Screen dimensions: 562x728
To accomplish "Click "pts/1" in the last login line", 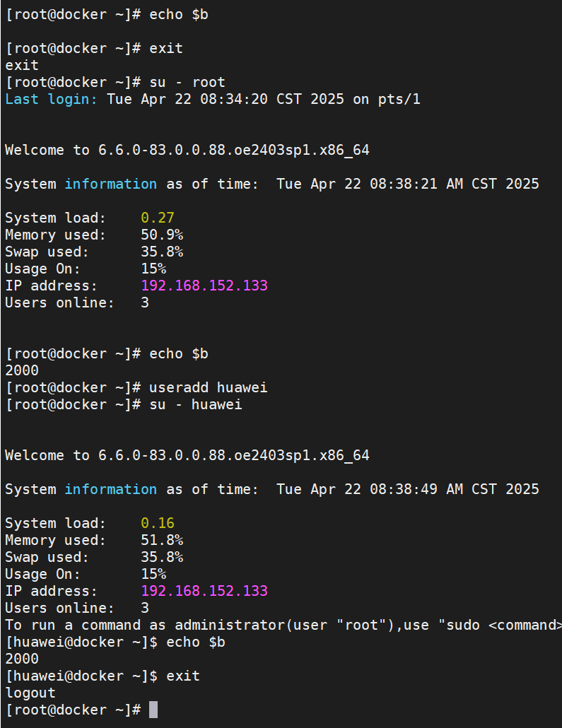I will pyautogui.click(x=399, y=99).
